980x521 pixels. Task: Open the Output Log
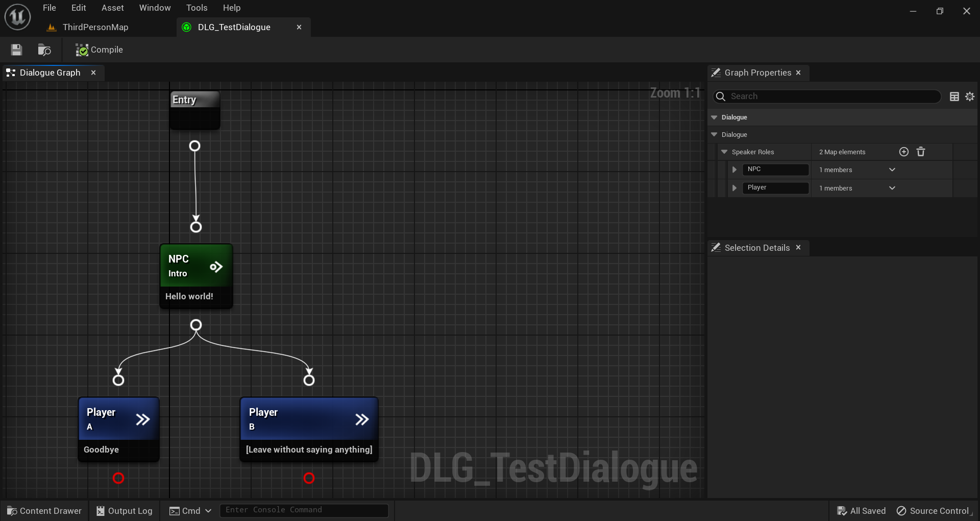tap(125, 511)
